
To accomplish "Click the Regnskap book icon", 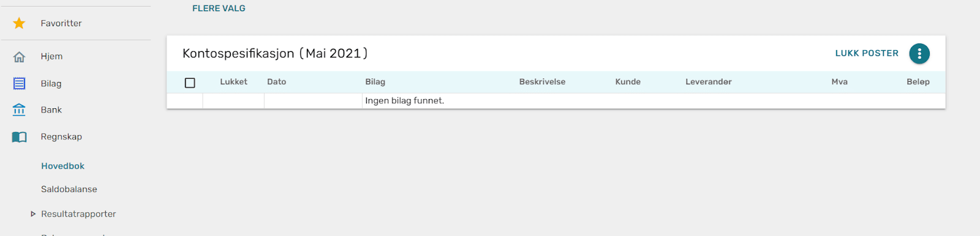I will pyautogui.click(x=19, y=137).
